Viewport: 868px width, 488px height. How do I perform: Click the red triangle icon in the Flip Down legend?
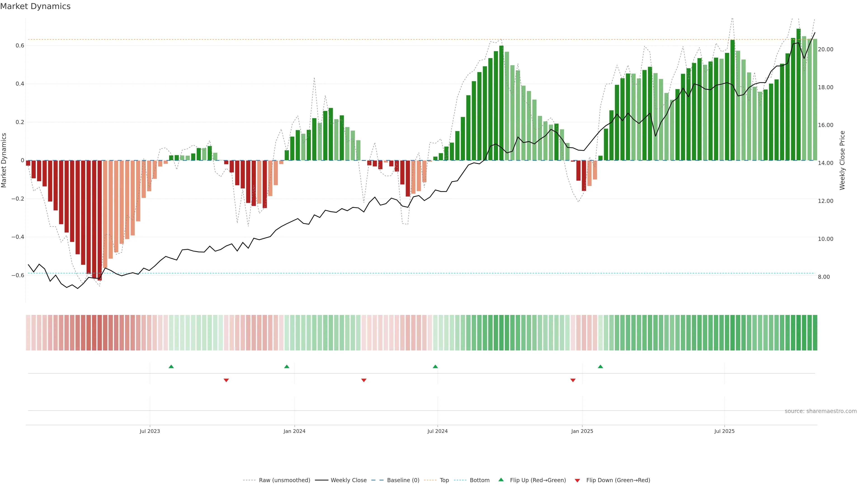click(x=577, y=481)
